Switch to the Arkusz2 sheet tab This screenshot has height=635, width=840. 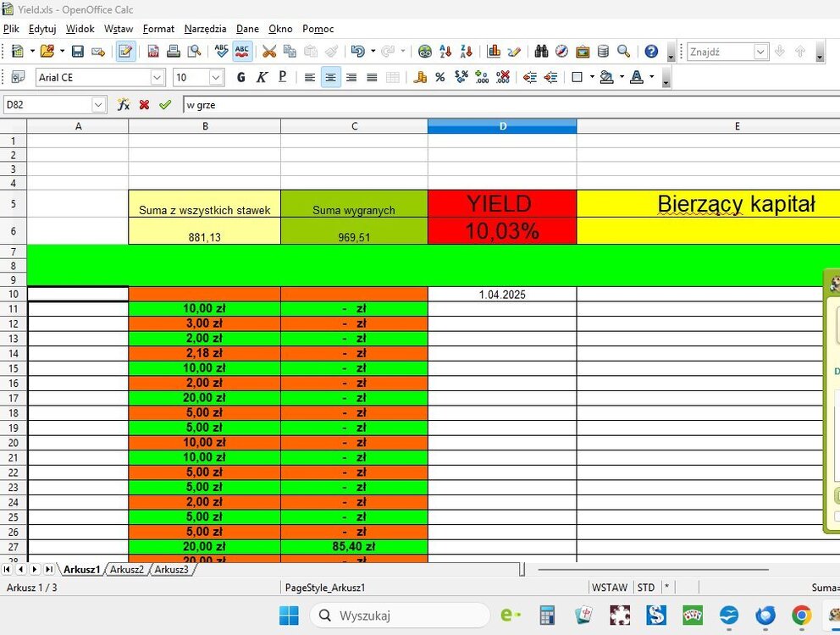(x=127, y=570)
